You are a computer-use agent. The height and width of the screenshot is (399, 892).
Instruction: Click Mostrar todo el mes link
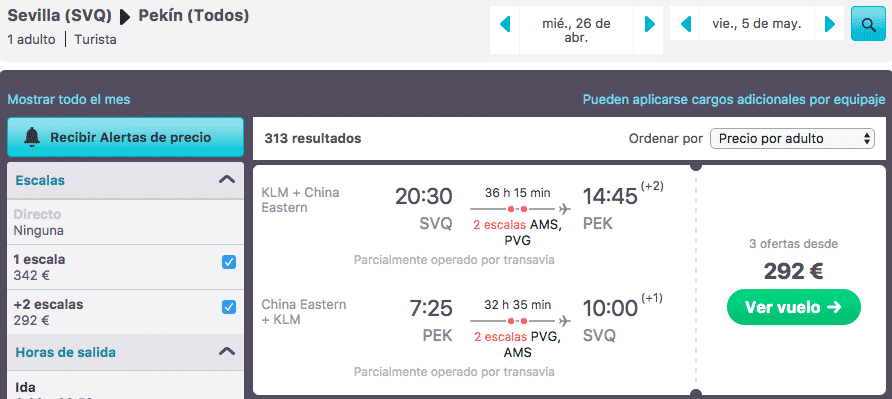point(69,100)
